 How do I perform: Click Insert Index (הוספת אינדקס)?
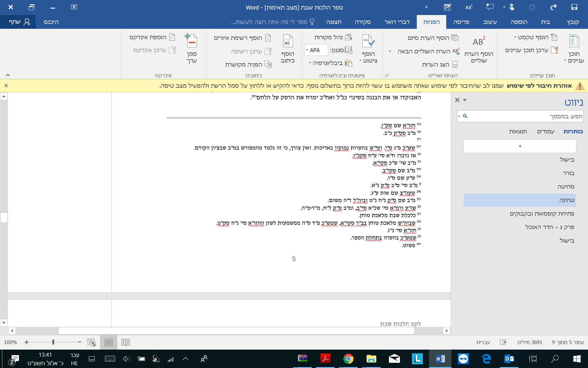point(152,37)
